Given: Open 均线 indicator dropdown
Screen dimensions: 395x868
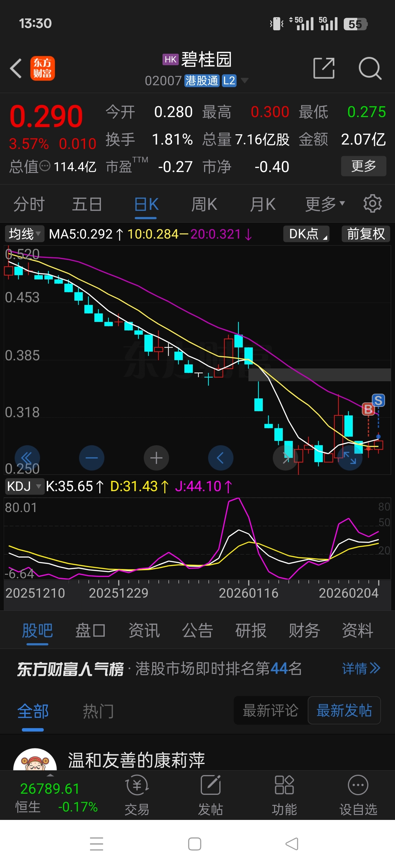Looking at the screenshot, I should (x=24, y=234).
